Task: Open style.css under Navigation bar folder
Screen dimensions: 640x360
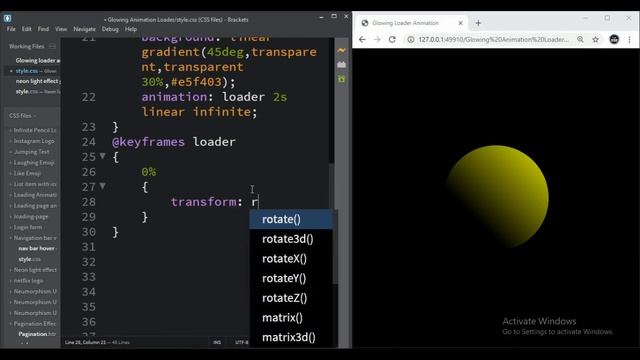Action: click(29, 259)
